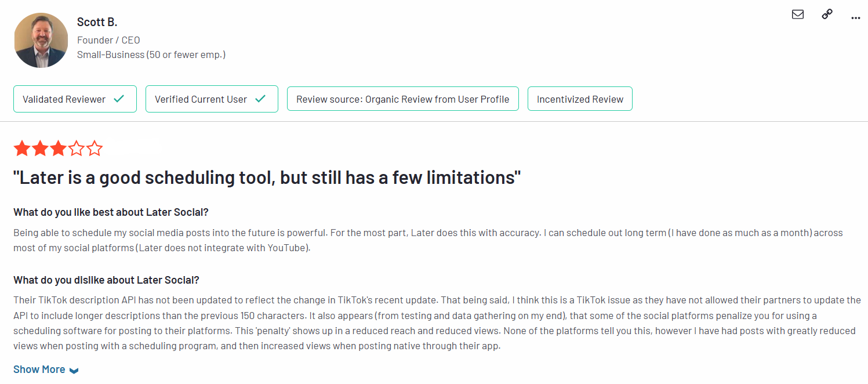Copy review link via chain icon
The image size is (868, 384).
click(827, 15)
